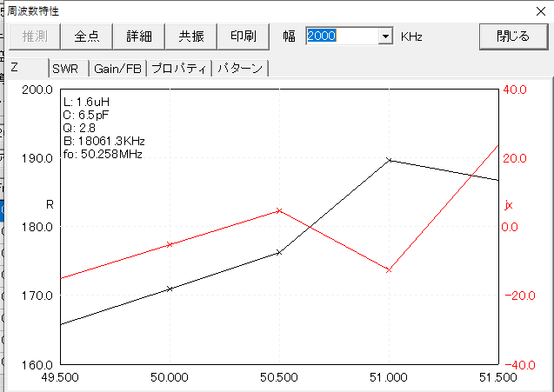The width and height of the screenshot is (554, 392).
Task: Click the black R marker at 51.000
Action: (389, 160)
